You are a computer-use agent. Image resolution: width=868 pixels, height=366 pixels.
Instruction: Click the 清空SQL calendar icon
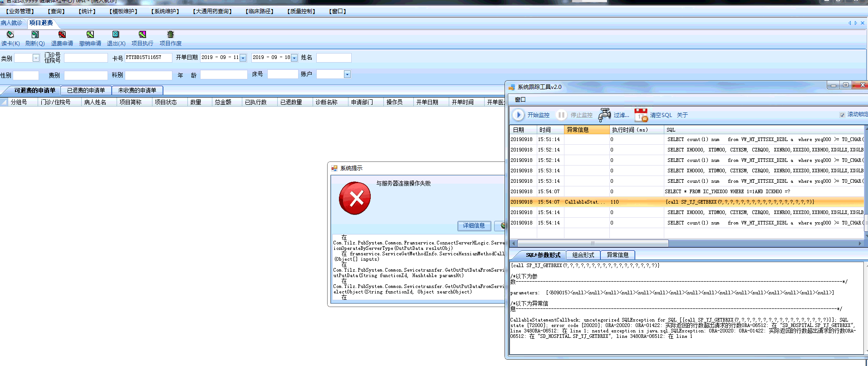(641, 115)
